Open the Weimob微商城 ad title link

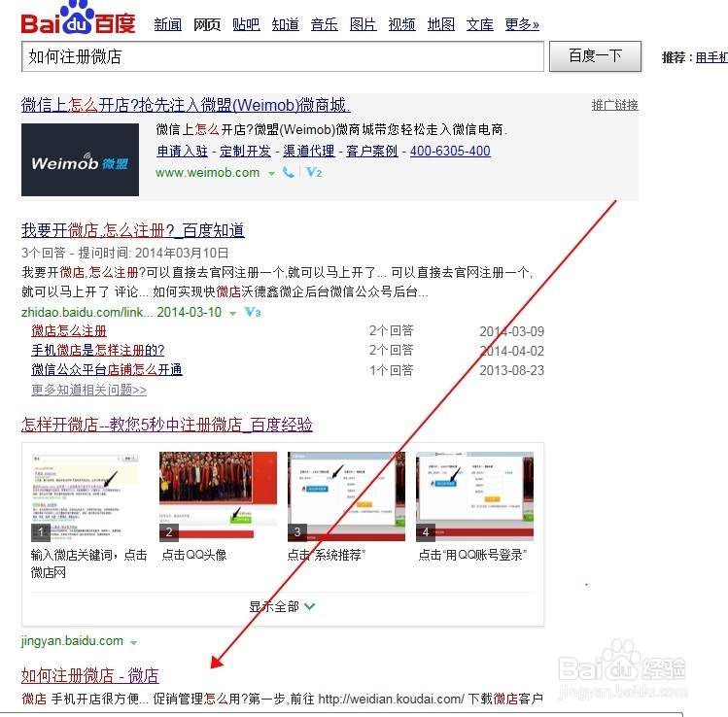pos(186,105)
